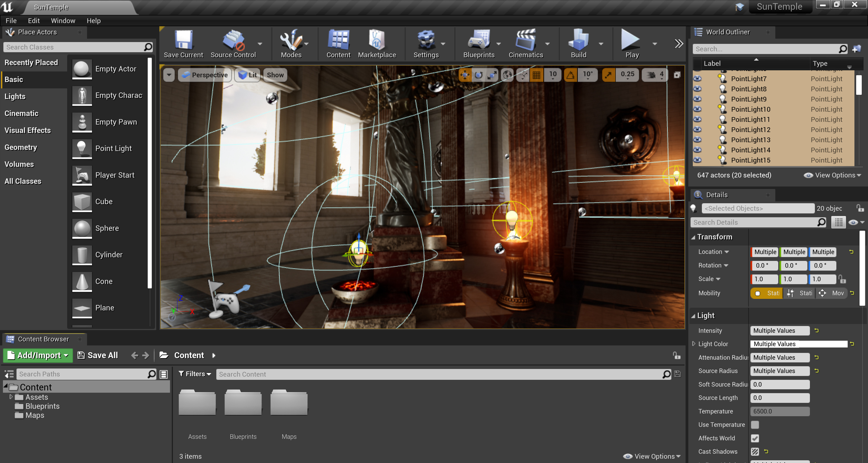This screenshot has height=463, width=868.
Task: Open the Edit menu
Action: click(x=33, y=21)
